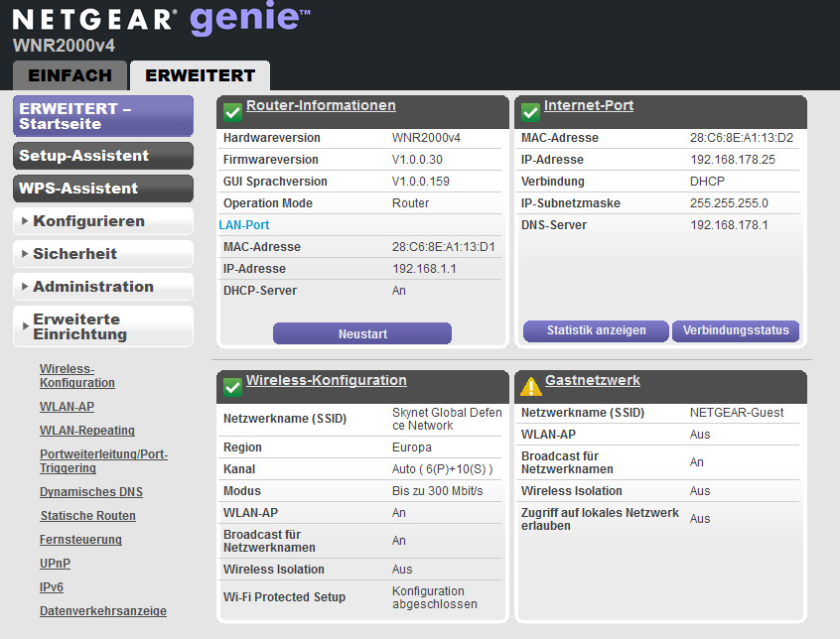840x639 pixels.
Task: Open Verbindungsstatus
Action: (x=736, y=330)
